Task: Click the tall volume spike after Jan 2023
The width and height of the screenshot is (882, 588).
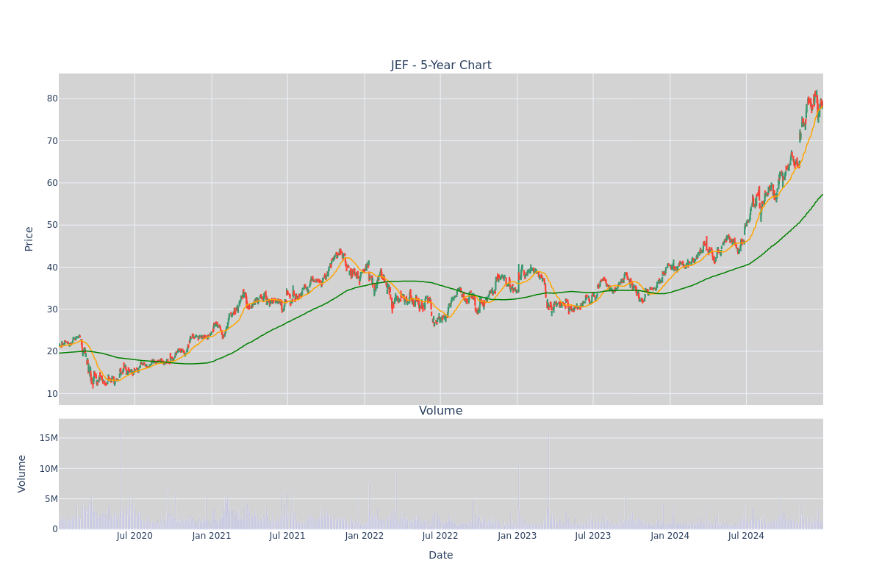Action: [x=548, y=482]
